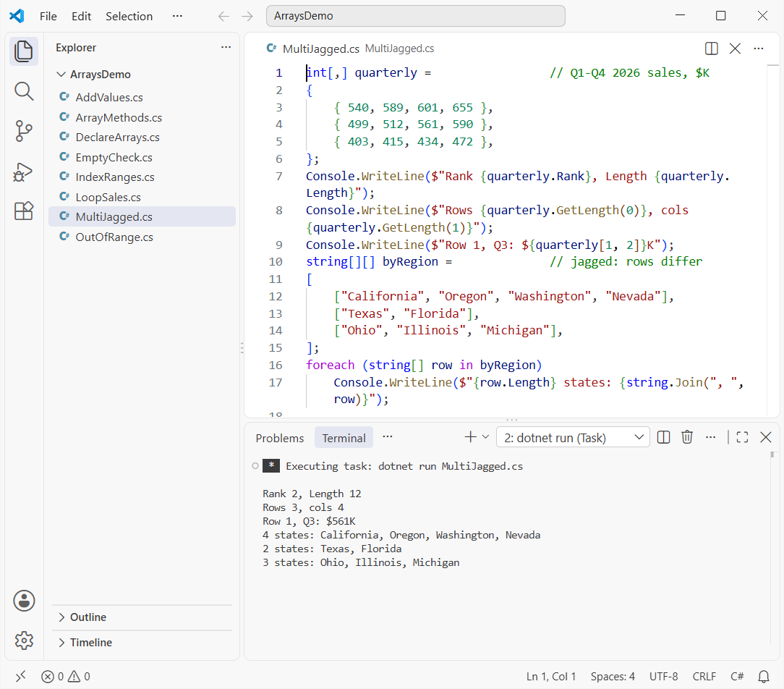This screenshot has width=784, height=689.
Task: Open DeclareArrays.cs in the explorer
Action: click(x=142, y=137)
